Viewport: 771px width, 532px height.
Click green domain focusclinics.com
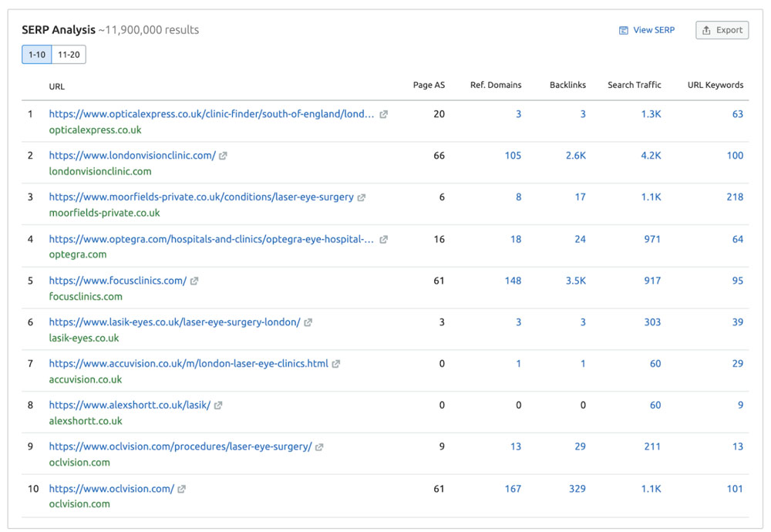86,297
